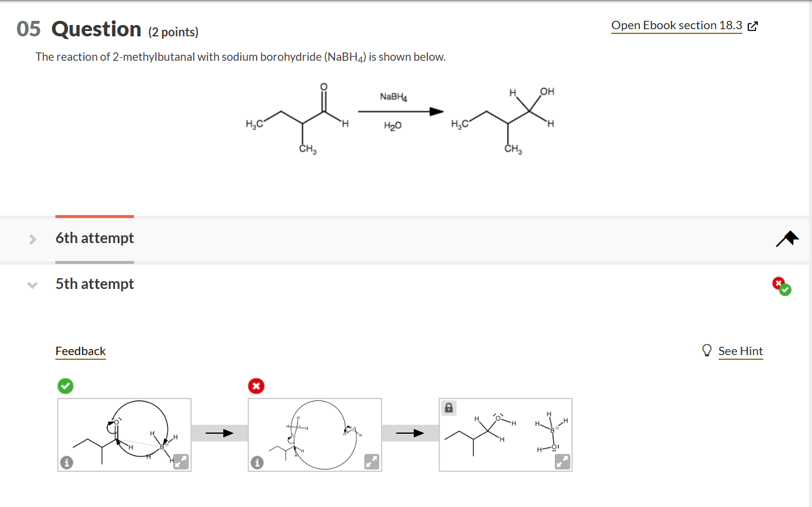
Task: Open Ebook section 18.3
Action: point(677,25)
